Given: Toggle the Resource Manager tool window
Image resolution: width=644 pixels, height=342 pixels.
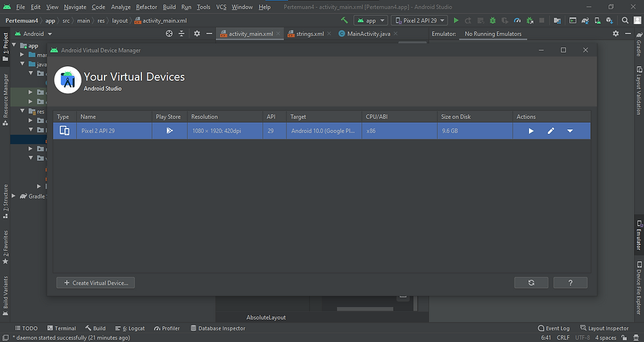Looking at the screenshot, I should point(5,100).
